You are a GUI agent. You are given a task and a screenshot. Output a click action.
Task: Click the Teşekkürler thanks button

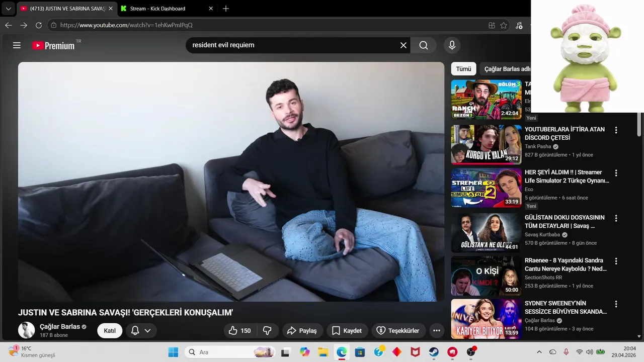(x=398, y=330)
